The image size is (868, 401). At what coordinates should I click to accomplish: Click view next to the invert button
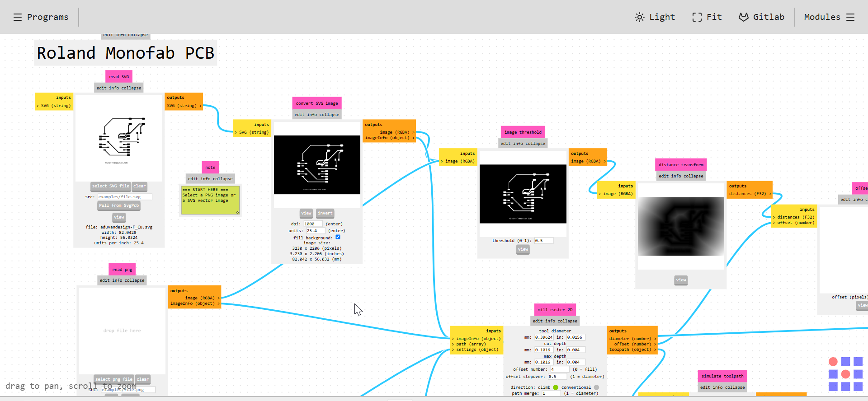click(307, 213)
